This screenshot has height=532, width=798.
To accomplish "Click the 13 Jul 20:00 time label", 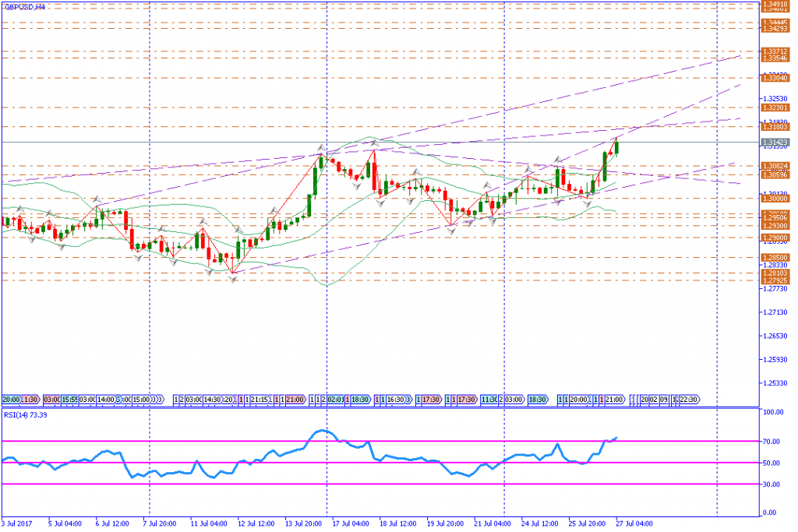I will point(303,524).
